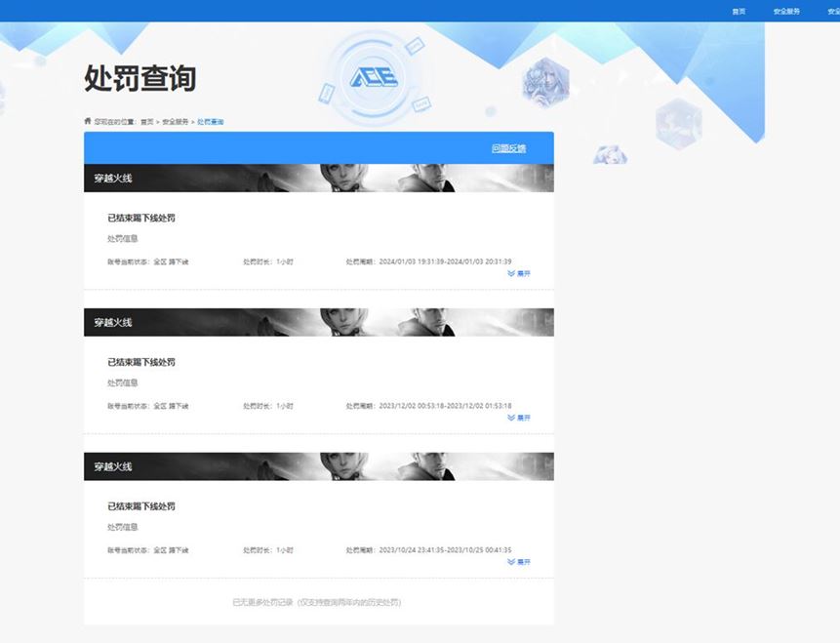Expand the 2024/01/03 punishment record
This screenshot has height=643, width=840.
pos(519,273)
